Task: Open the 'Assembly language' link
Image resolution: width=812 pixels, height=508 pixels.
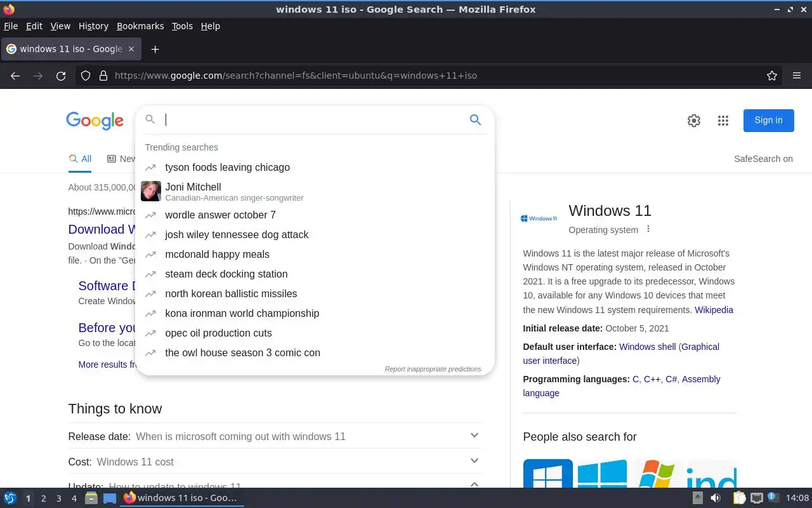Action: 701,379
